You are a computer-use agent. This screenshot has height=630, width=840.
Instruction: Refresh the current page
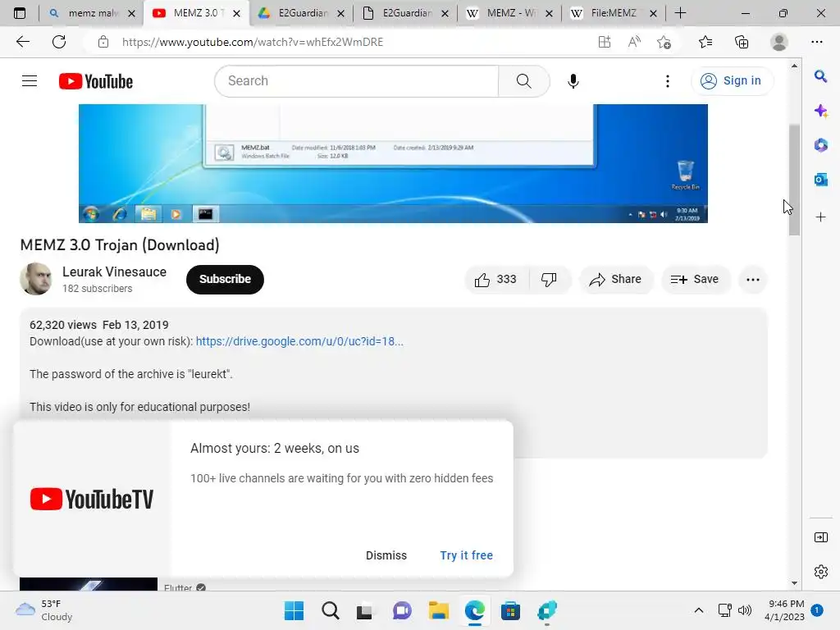pos(59,42)
